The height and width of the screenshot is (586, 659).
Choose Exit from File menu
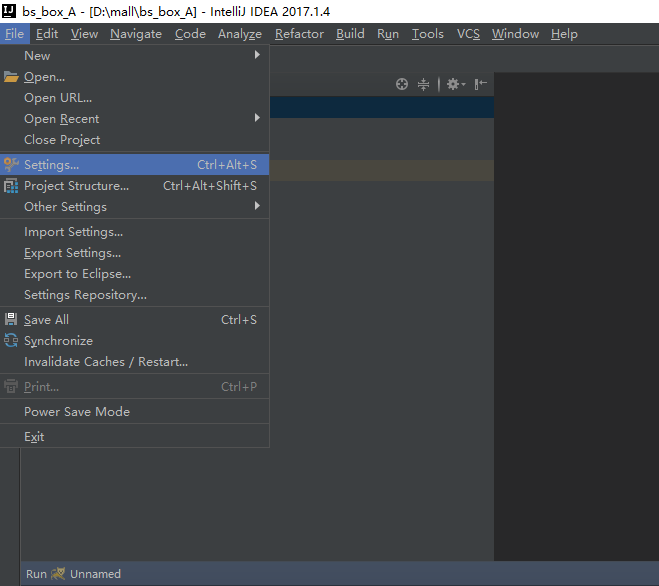[x=134, y=436]
